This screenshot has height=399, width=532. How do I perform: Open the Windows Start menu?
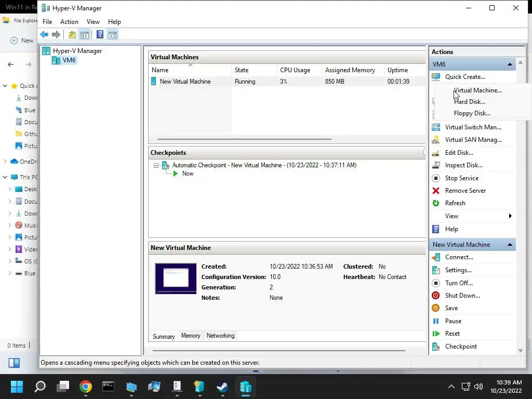[x=17, y=387]
